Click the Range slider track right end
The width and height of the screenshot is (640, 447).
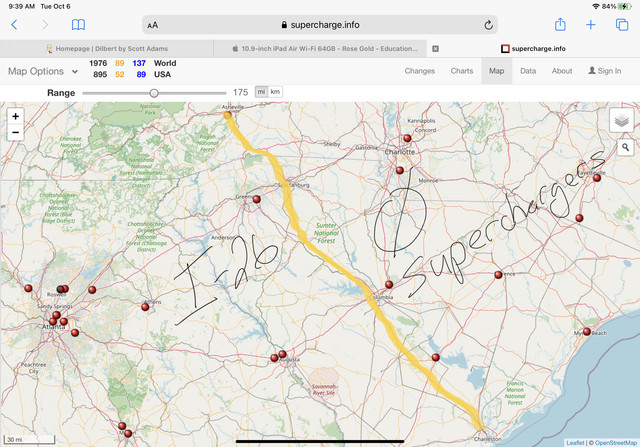click(224, 93)
